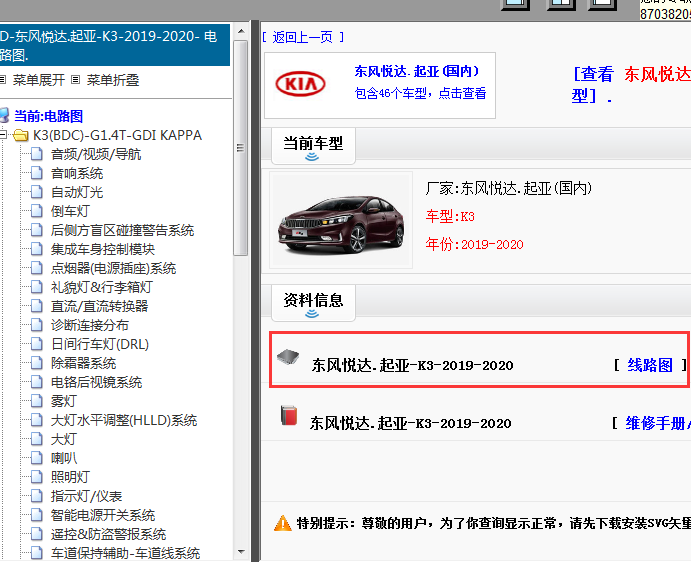The width and height of the screenshot is (691, 562).
Task: Click the K3(BDC)-G1.4T-GDI KAPPA folder icon
Action: pyautogui.click(x=21, y=135)
